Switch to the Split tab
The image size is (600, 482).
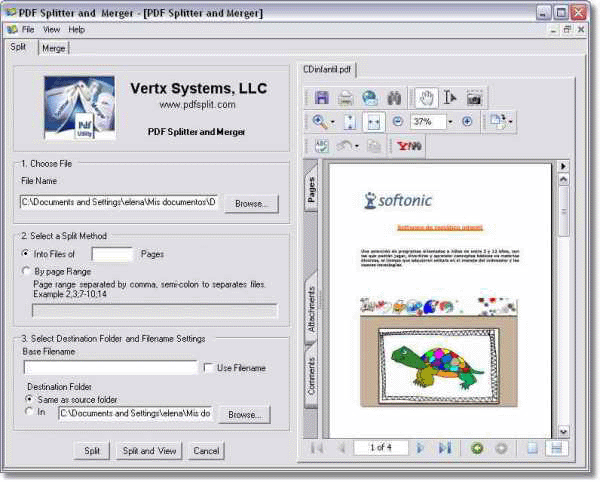18,47
